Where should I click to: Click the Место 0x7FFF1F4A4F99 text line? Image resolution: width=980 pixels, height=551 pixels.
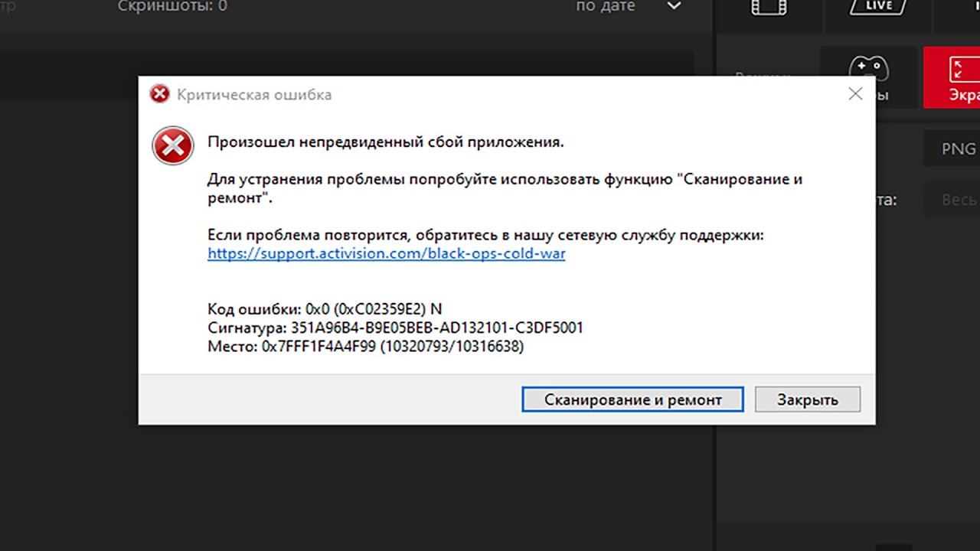pyautogui.click(x=365, y=347)
